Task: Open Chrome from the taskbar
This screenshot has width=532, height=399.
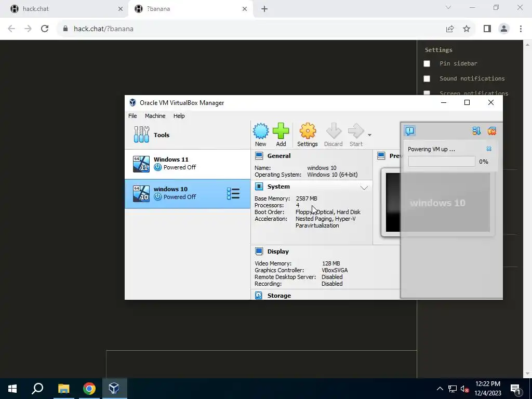Action: [89, 389]
